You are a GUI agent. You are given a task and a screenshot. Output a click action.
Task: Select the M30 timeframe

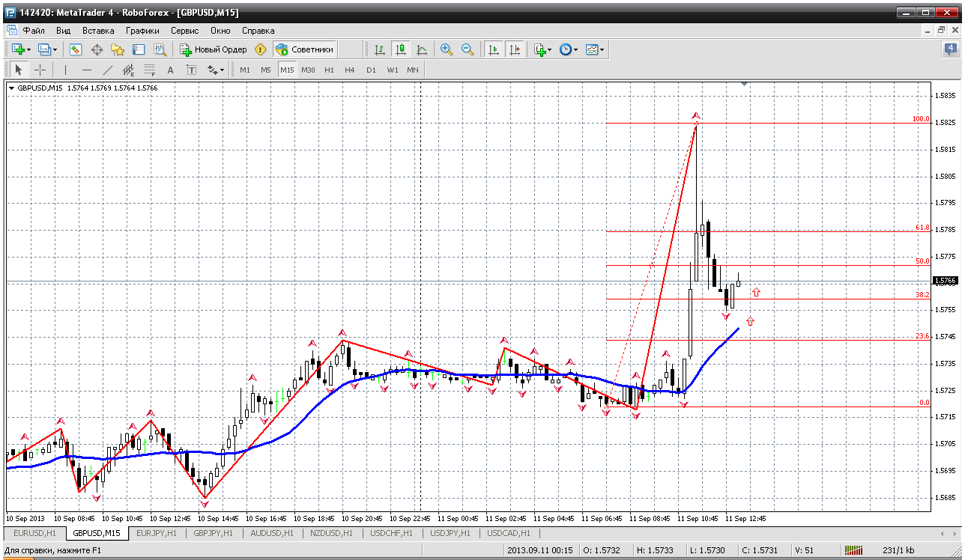click(x=308, y=70)
